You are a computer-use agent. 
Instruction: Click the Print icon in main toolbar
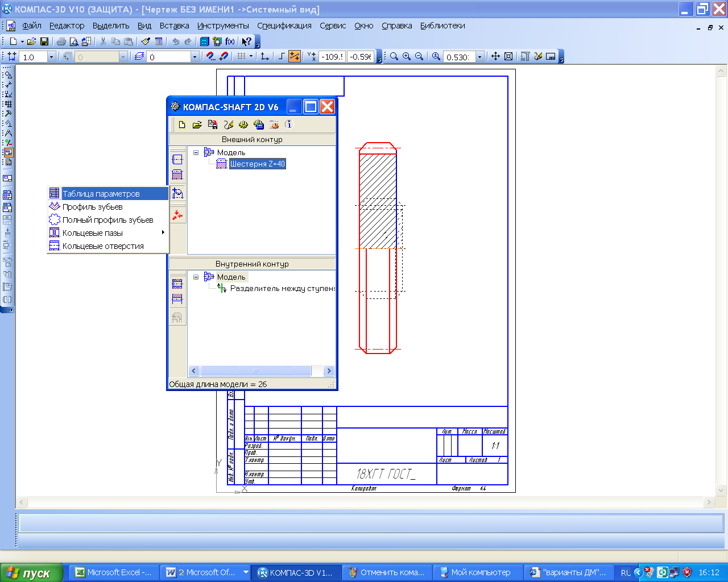pyautogui.click(x=61, y=41)
